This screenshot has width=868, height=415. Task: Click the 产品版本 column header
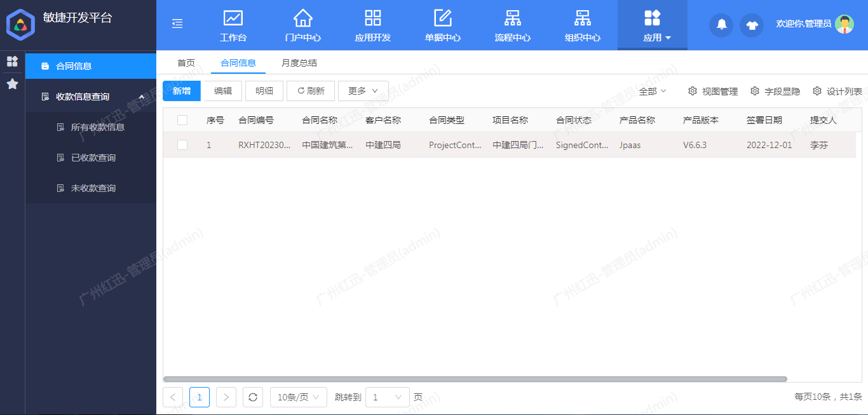click(701, 120)
